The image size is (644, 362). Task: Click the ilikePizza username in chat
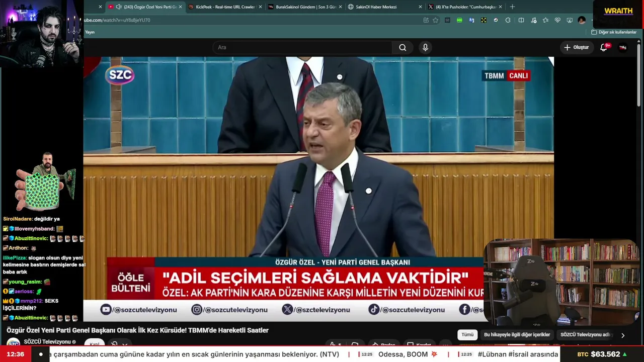15,258
